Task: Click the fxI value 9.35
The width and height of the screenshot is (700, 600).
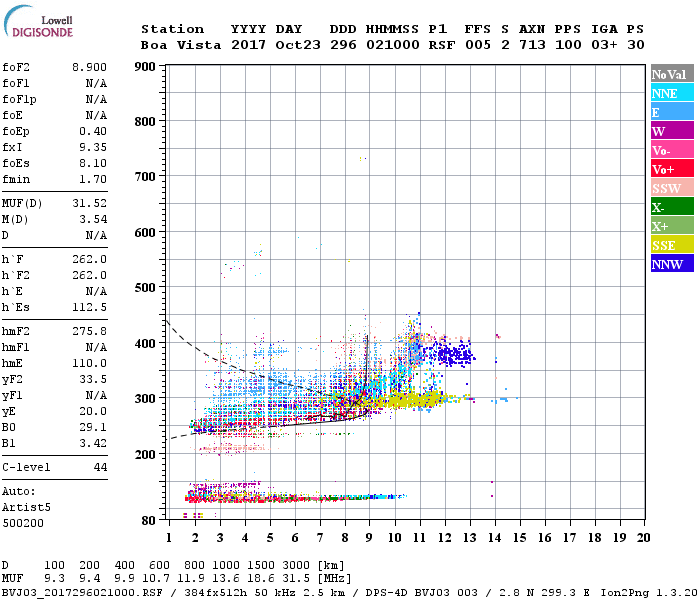Action: pyautogui.click(x=93, y=147)
